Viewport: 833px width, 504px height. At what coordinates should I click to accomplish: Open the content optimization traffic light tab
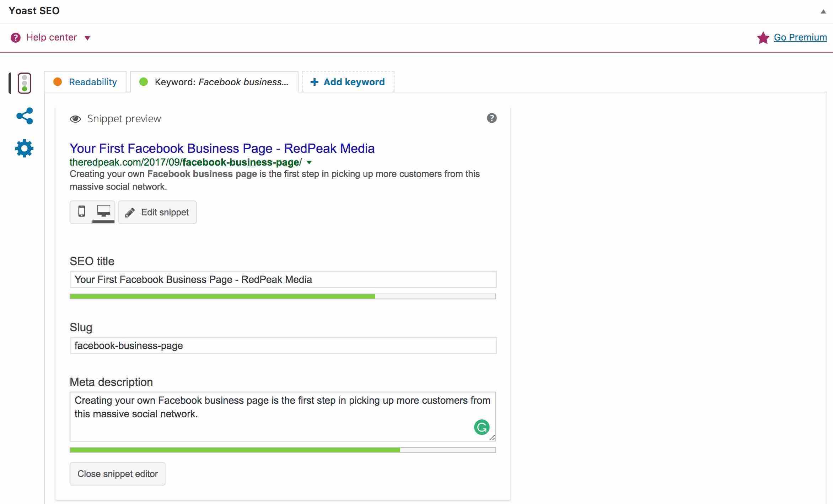tap(25, 83)
